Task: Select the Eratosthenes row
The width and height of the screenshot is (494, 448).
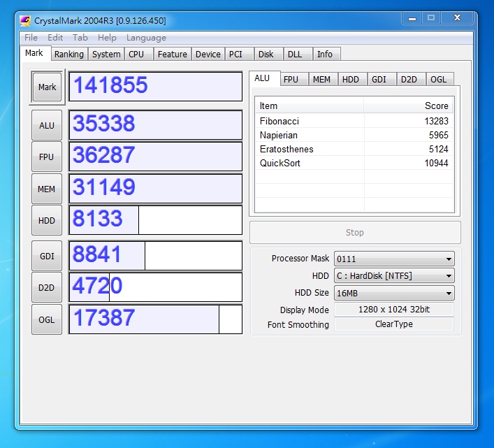Action: 354,149
